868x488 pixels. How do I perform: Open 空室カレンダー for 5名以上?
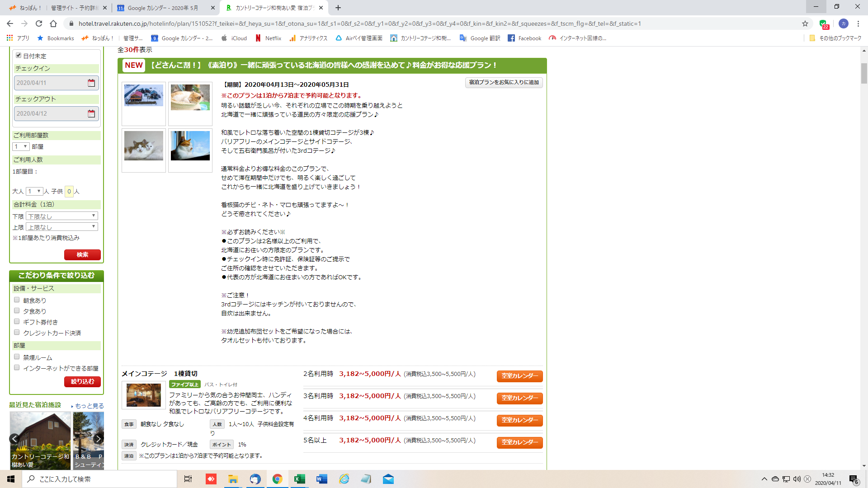pos(519,442)
